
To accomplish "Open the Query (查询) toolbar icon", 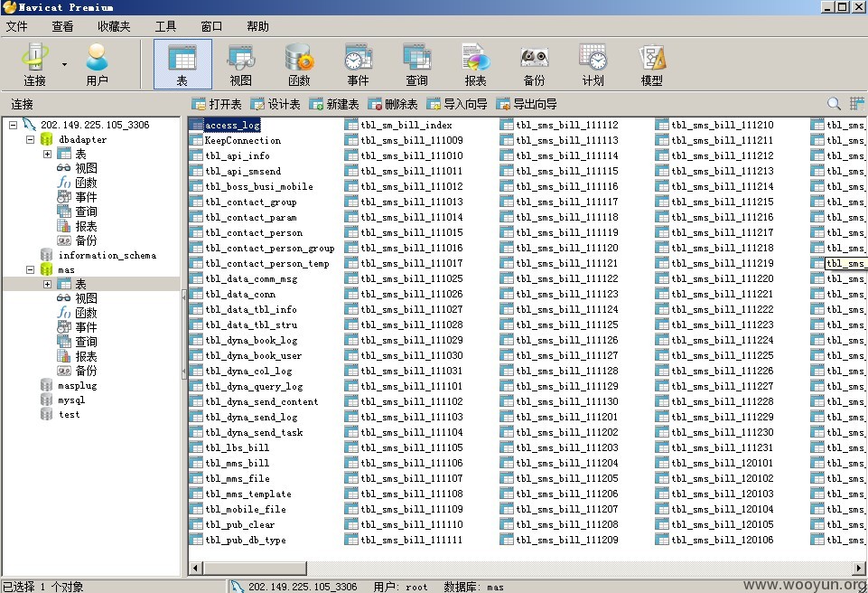I will 417,64.
